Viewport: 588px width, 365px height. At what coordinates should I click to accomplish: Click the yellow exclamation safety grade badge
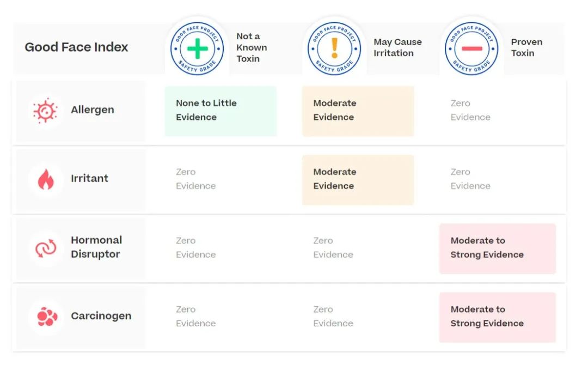pyautogui.click(x=334, y=48)
